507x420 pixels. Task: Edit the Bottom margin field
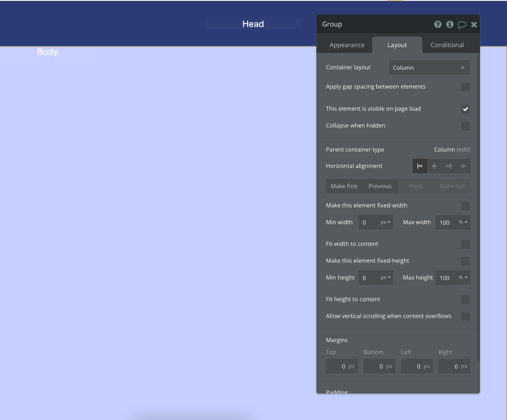pyautogui.click(x=379, y=367)
